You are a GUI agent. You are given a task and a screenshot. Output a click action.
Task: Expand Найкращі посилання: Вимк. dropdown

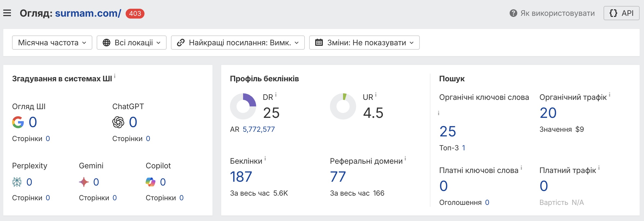click(238, 43)
